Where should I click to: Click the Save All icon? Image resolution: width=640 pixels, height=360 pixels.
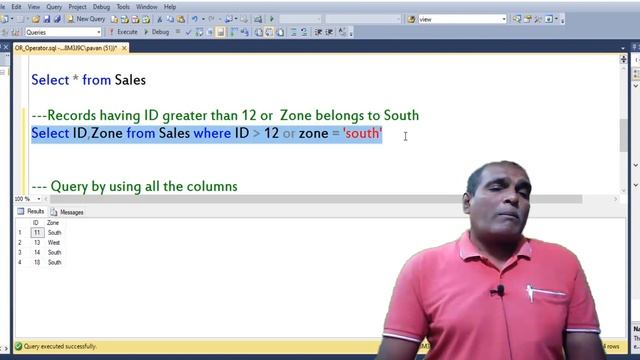coord(58,19)
